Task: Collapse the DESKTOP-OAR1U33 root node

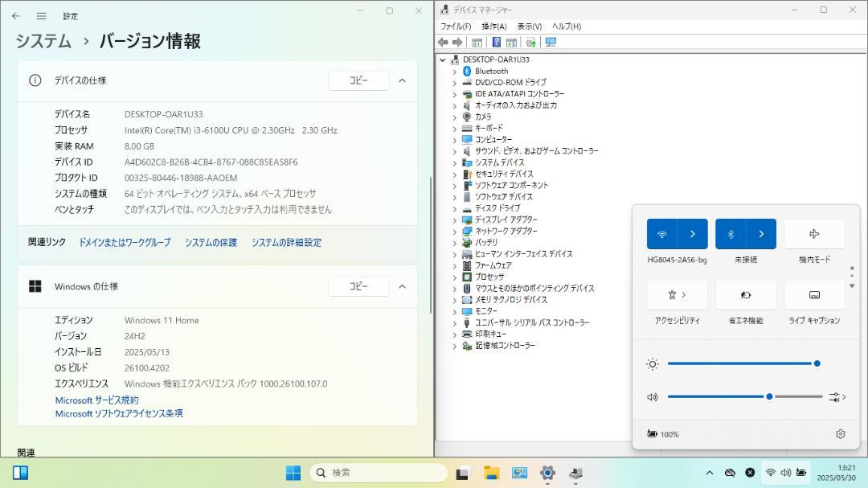Action: coord(443,59)
